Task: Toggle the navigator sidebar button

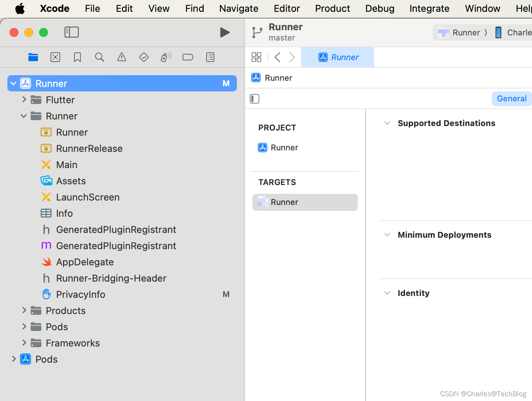Action: (72, 32)
